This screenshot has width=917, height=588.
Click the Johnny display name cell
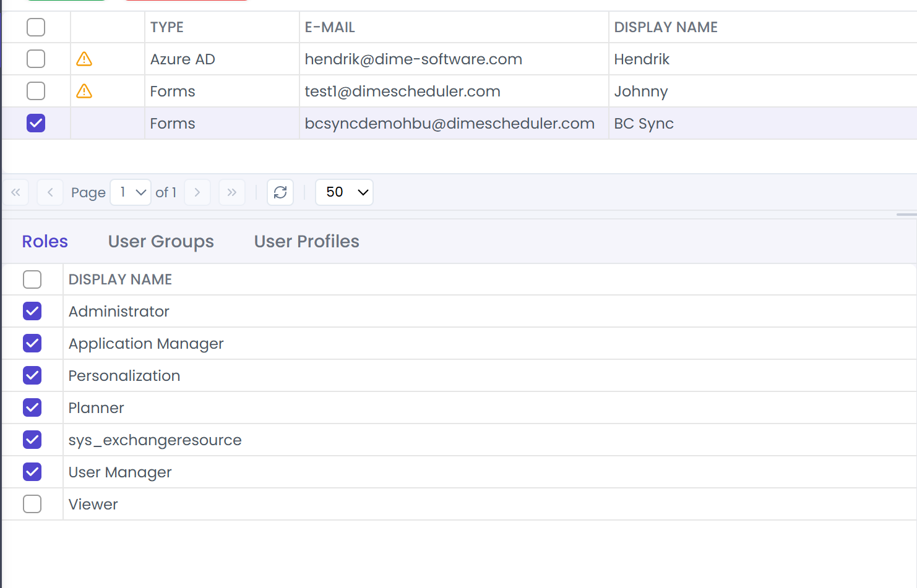tap(763, 92)
